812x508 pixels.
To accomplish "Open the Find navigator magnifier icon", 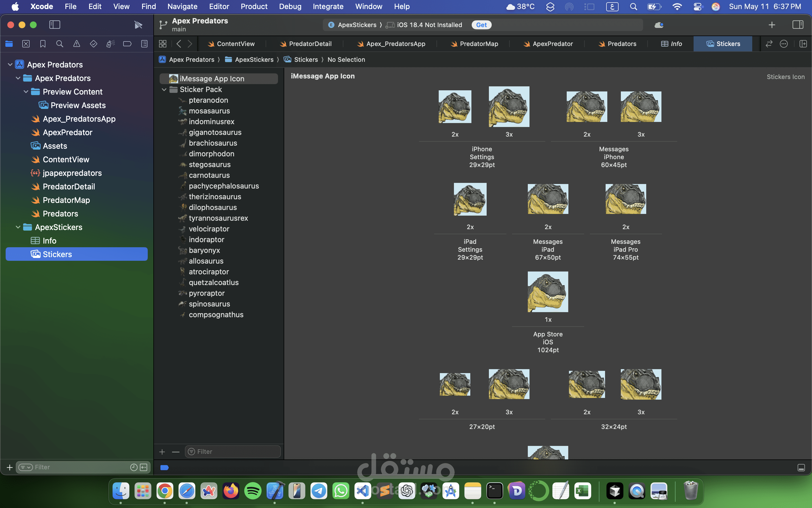I will click(x=60, y=44).
